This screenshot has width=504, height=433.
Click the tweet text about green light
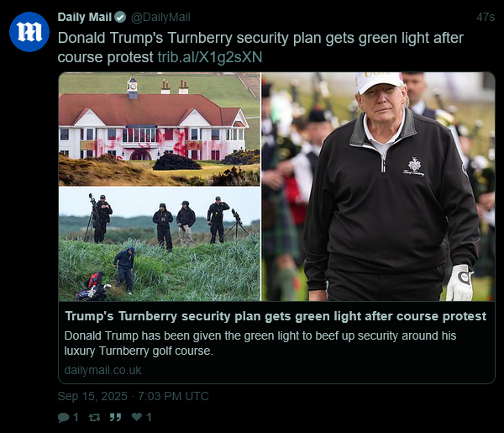(260, 47)
